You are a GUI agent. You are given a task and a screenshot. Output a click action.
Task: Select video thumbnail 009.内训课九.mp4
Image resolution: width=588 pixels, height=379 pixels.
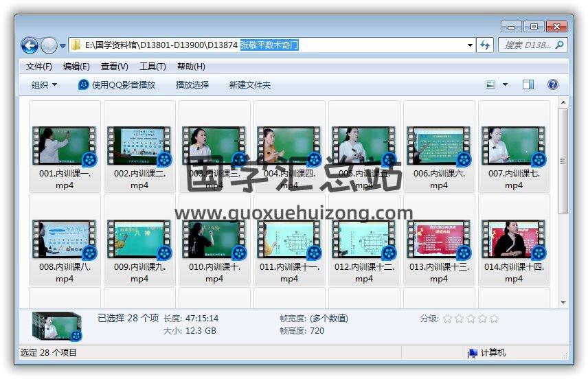139,239
